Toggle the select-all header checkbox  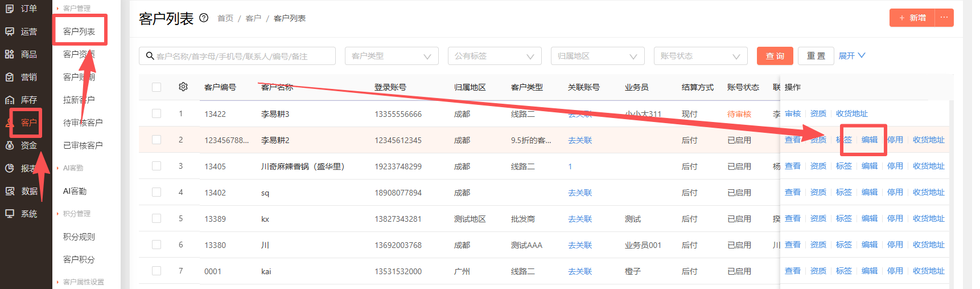coord(157,87)
